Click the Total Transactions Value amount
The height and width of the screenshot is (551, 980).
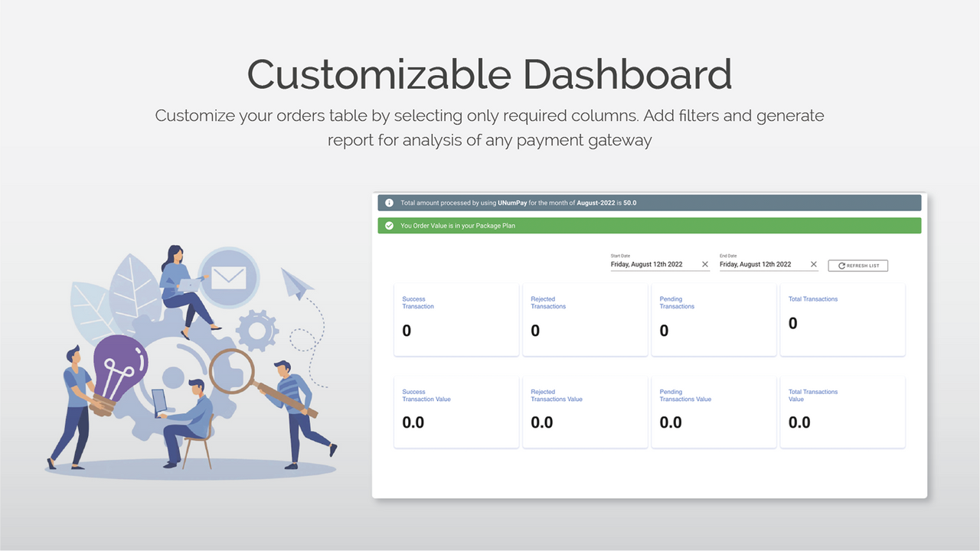pos(799,422)
